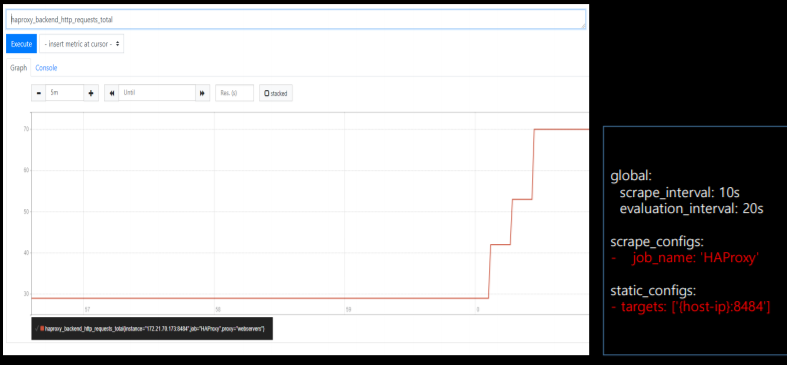Click the Until end time field
The width and height of the screenshot is (787, 365).
[157, 93]
